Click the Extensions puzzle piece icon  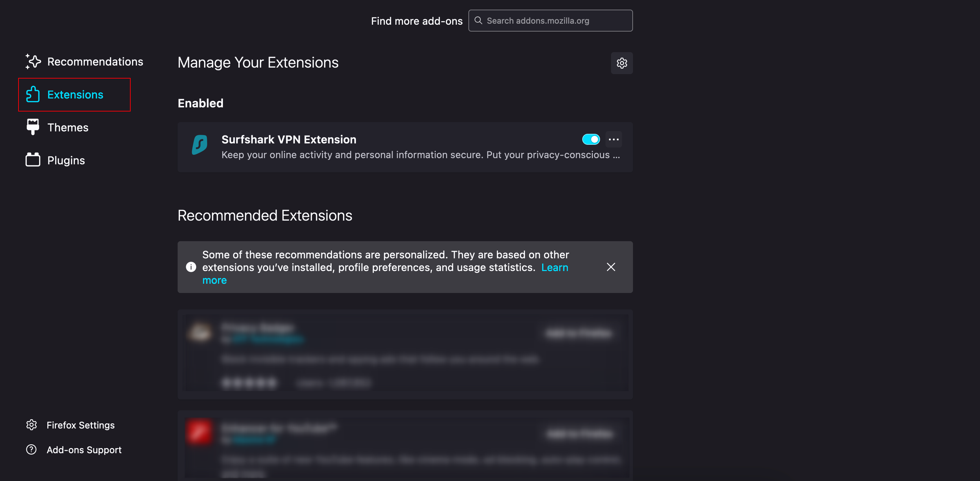point(33,94)
